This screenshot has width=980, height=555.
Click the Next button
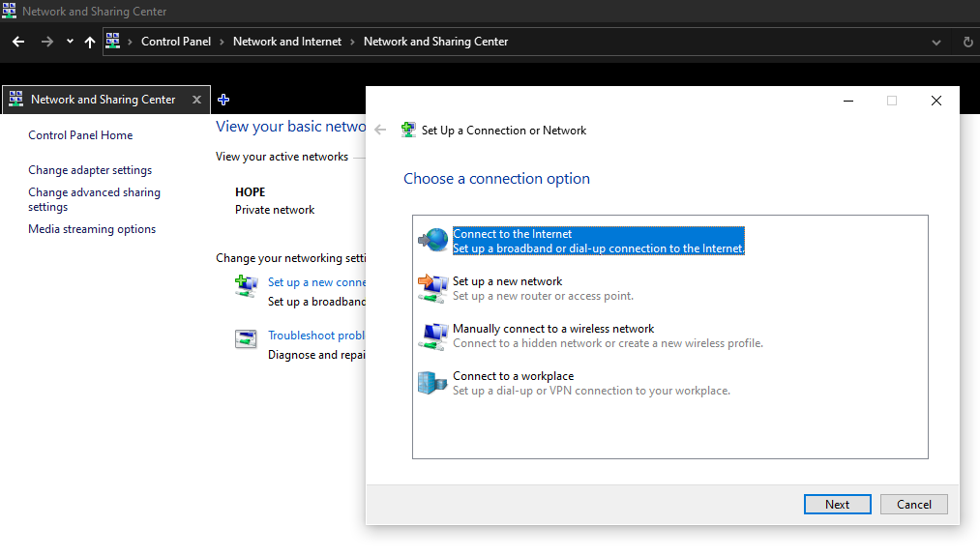coord(838,505)
